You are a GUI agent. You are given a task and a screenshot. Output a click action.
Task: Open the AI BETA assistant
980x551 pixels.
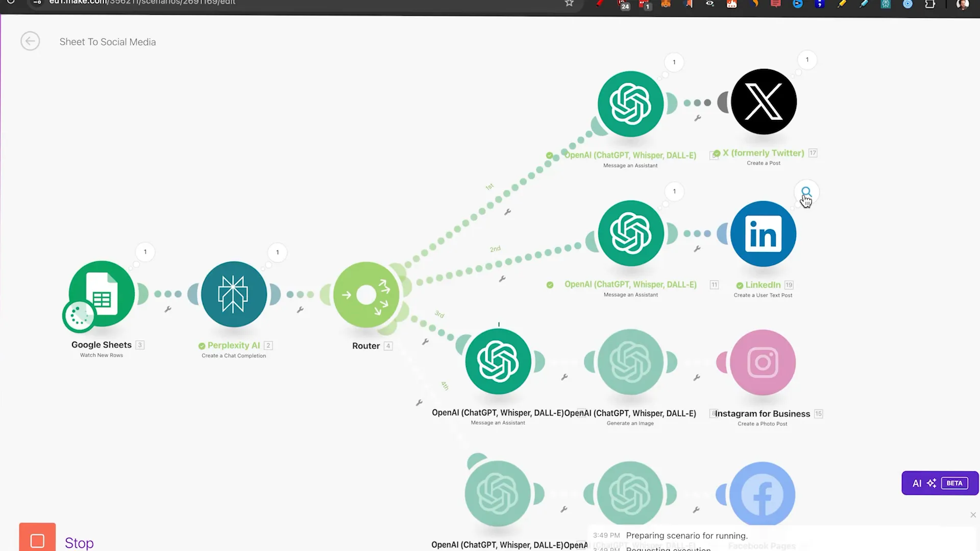tap(940, 483)
